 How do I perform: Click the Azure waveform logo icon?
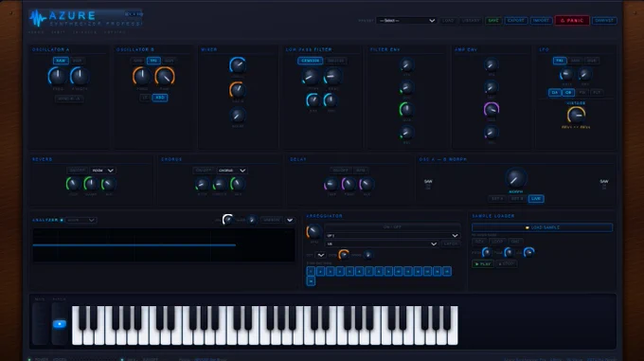pyautogui.click(x=38, y=18)
